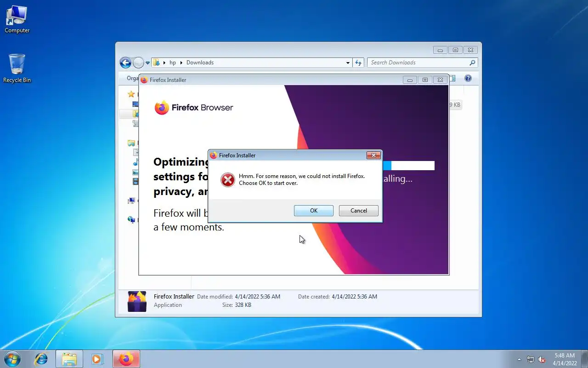Click the Libraries icon in the navigation pane
This screenshot has height=368, width=588.
pyautogui.click(x=131, y=143)
